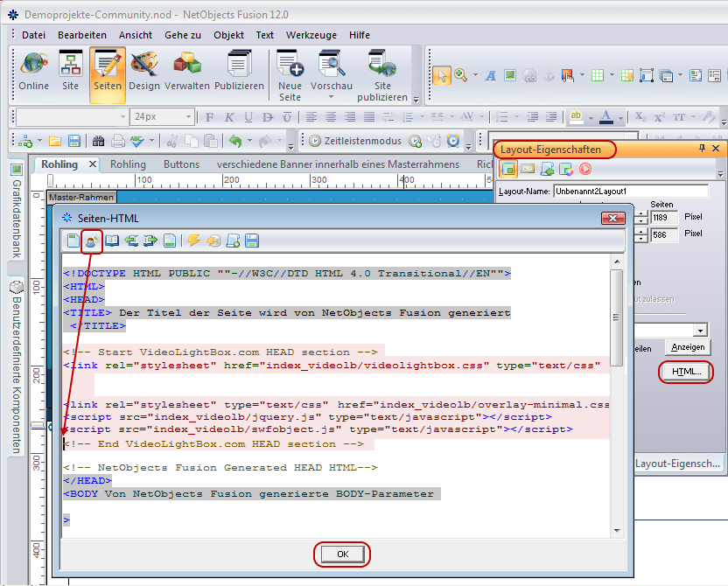This screenshot has height=586, width=728.
Task: Click the open book icon in Seiten-HTML
Action: 112,241
